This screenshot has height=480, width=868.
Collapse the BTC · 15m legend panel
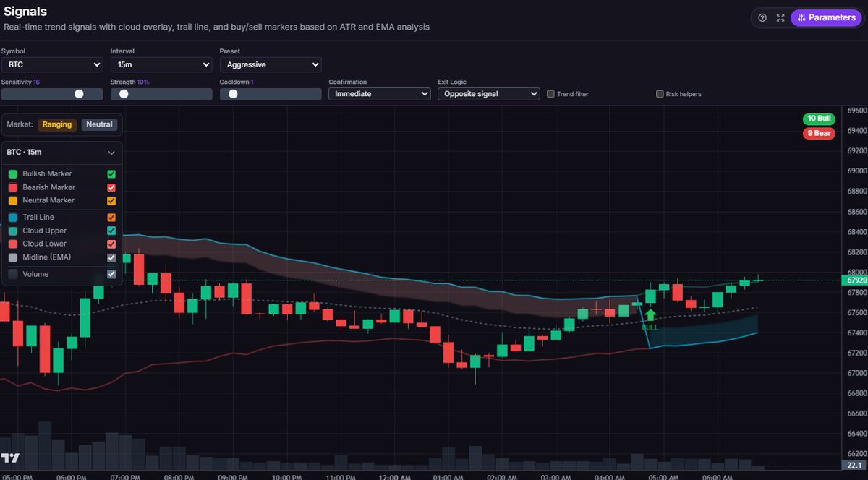click(x=111, y=153)
